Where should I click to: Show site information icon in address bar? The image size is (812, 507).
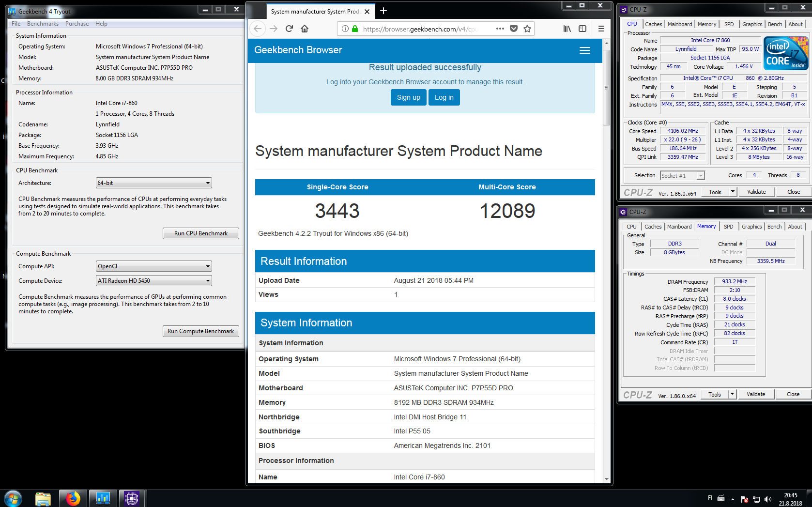[345, 29]
